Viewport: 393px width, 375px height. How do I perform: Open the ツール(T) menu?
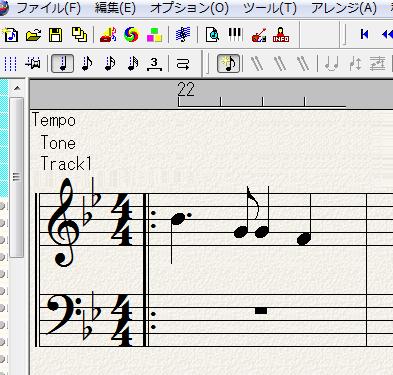point(270,8)
